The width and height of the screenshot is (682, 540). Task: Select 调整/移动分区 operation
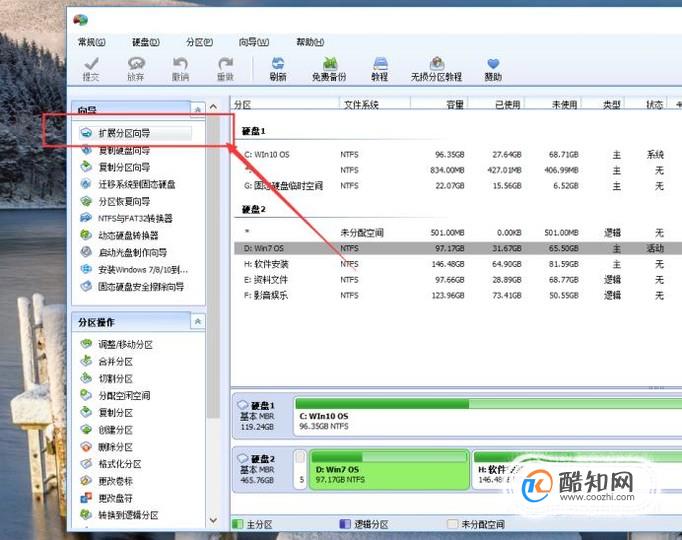pyautogui.click(x=117, y=344)
